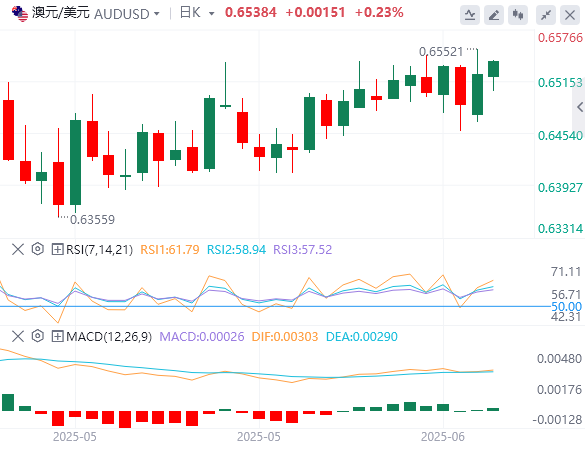
Task: Select the RSI(7,14,21) indicator label
Action: 99,249
